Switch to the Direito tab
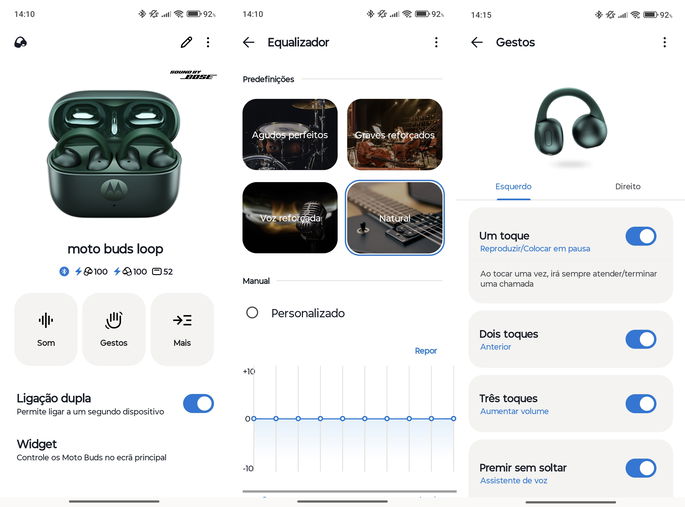The image size is (685, 507). (x=628, y=186)
